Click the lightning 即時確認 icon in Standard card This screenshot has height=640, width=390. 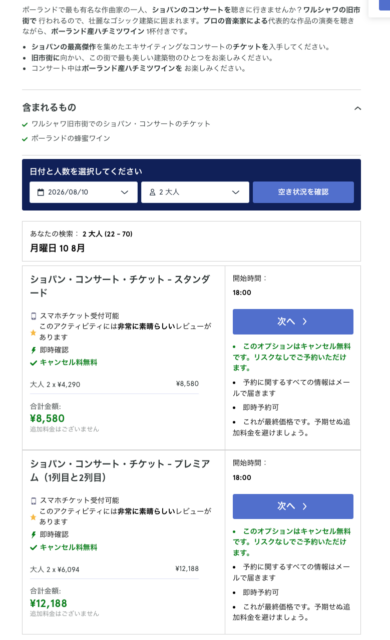point(33,350)
